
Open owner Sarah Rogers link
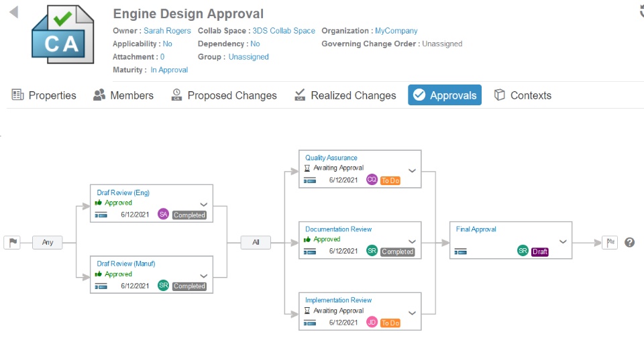click(x=167, y=31)
